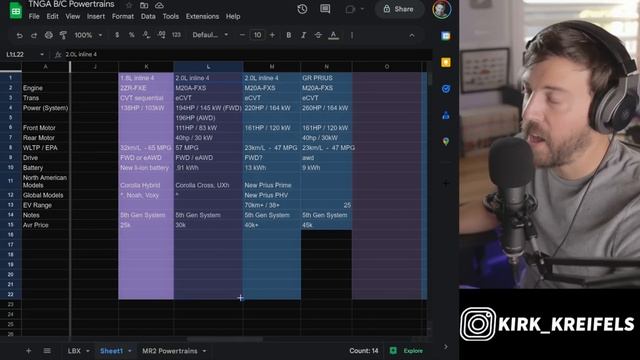Format as percent

(132, 36)
